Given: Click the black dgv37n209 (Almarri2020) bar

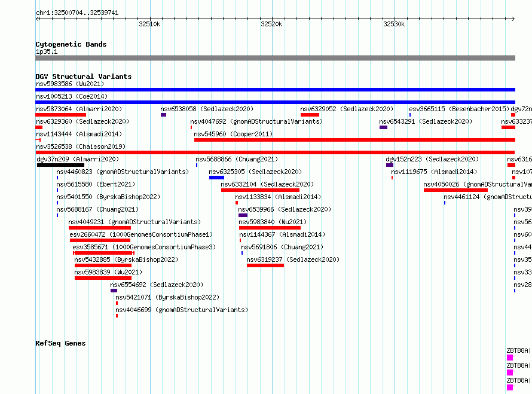Looking at the screenshot, I should (61, 165).
